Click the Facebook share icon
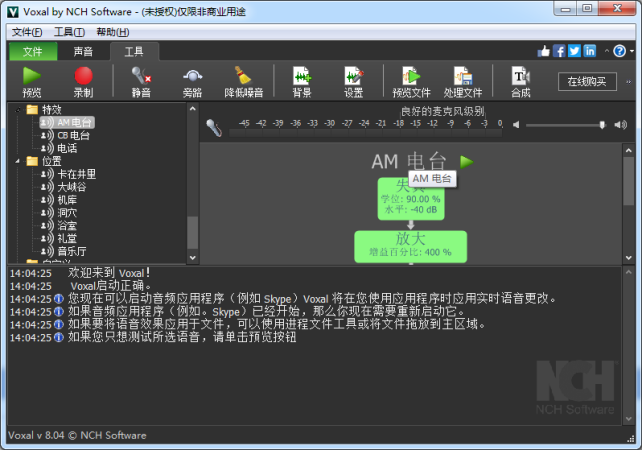642x450 pixels. click(559, 51)
